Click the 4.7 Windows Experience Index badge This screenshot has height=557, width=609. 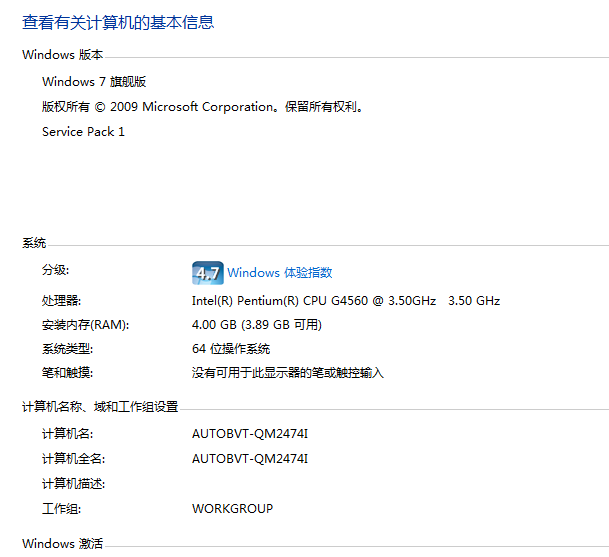tap(208, 273)
